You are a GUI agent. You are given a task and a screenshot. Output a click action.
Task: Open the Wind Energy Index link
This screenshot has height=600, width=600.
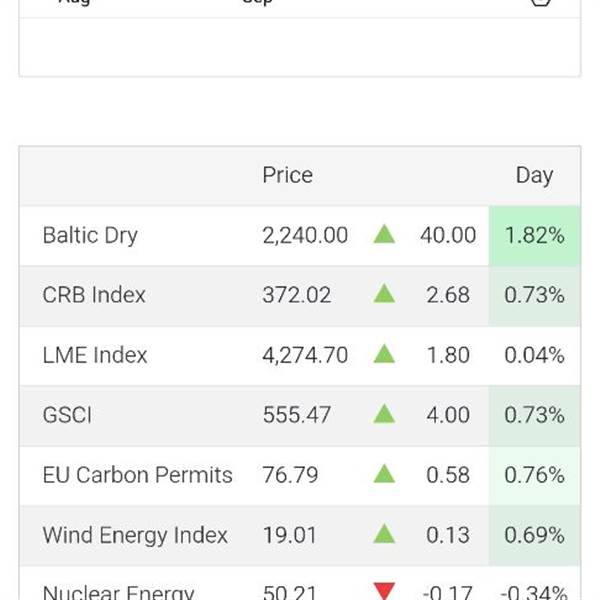[x=135, y=536]
